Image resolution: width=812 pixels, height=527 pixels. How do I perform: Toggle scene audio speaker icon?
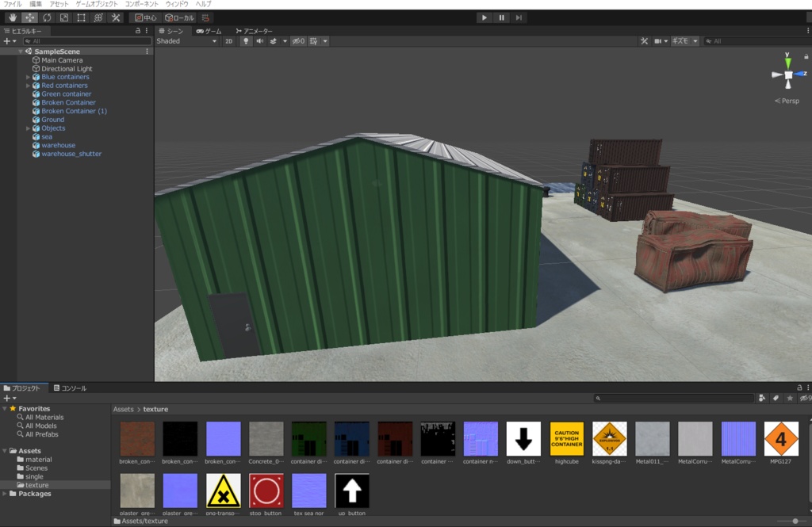coord(259,41)
